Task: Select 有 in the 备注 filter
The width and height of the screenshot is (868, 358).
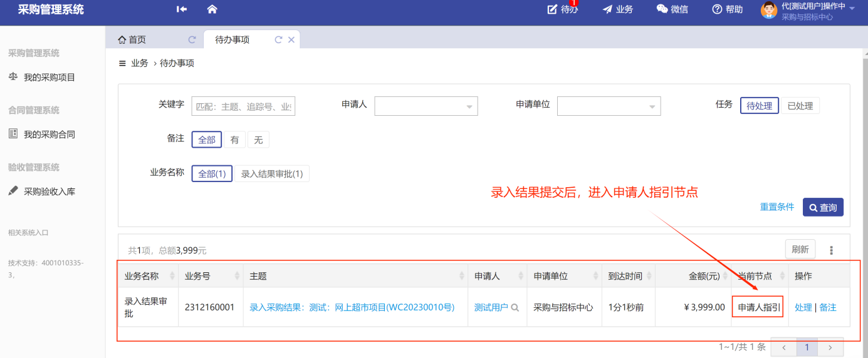Action: click(234, 140)
